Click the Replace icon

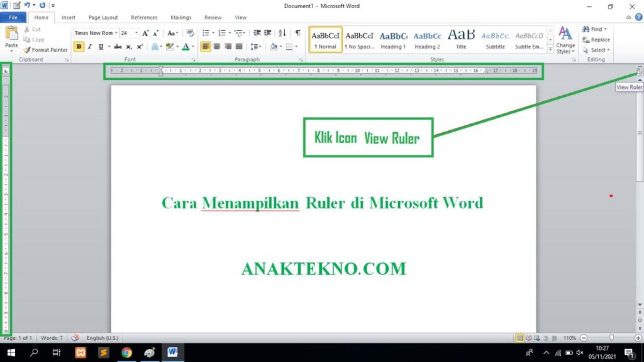pyautogui.click(x=586, y=40)
